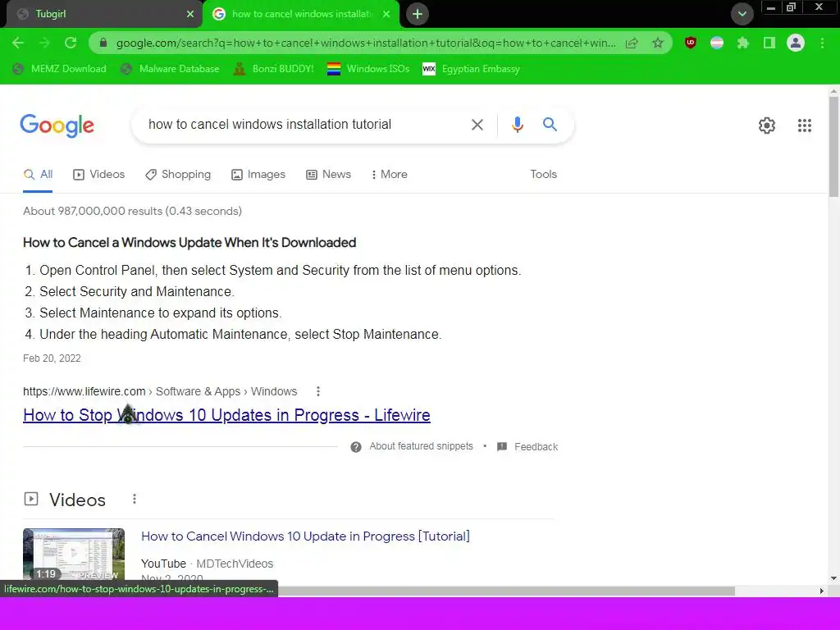Screen dimensions: 840x630
Task: Select the All results tab
Action: pyautogui.click(x=38, y=175)
